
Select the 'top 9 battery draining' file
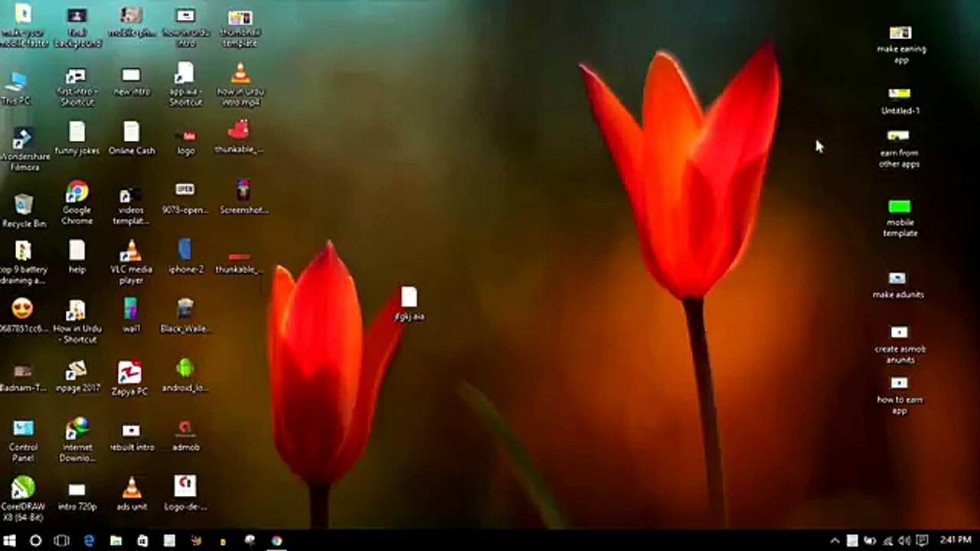pos(24,262)
